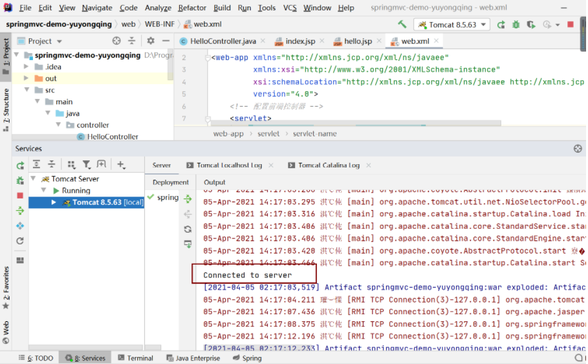Select HelloController in the project tree
588x364 pixels.
click(112, 137)
